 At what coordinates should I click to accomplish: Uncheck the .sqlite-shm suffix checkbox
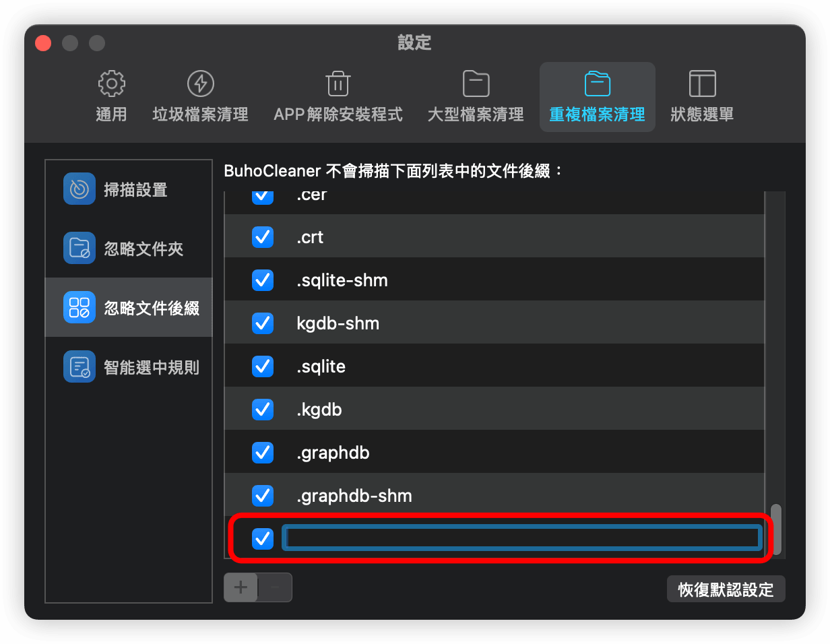[x=262, y=280]
